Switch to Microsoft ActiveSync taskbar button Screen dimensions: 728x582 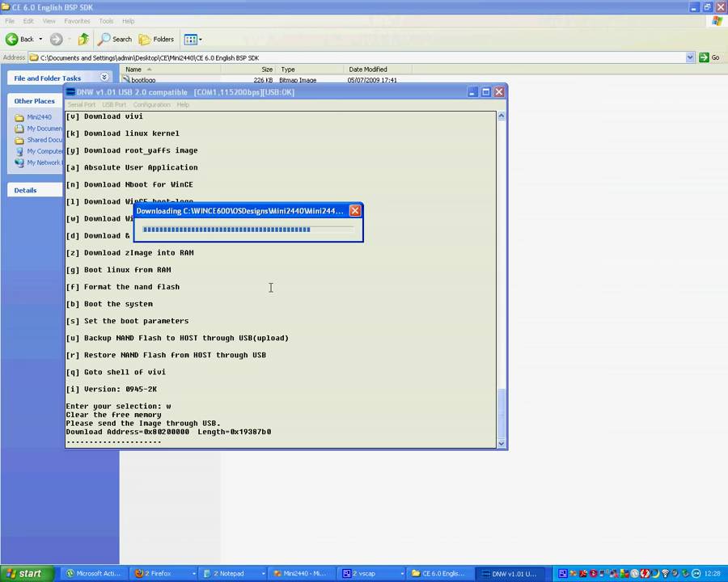pos(93,574)
